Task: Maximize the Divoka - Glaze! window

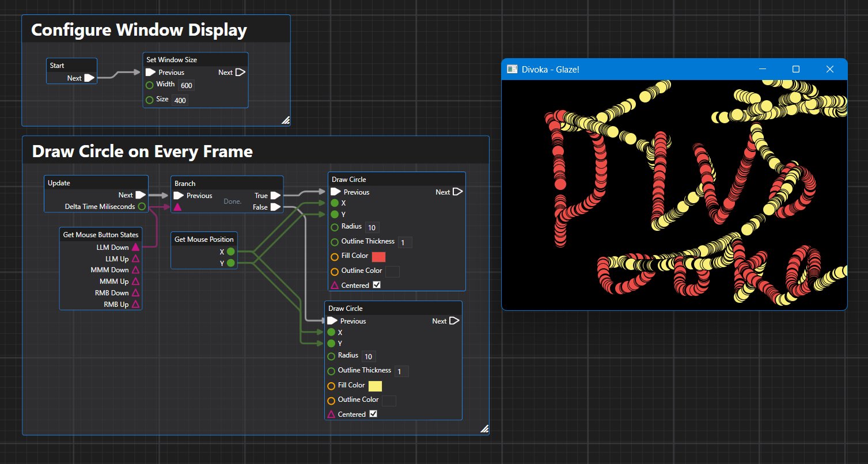Action: point(796,69)
